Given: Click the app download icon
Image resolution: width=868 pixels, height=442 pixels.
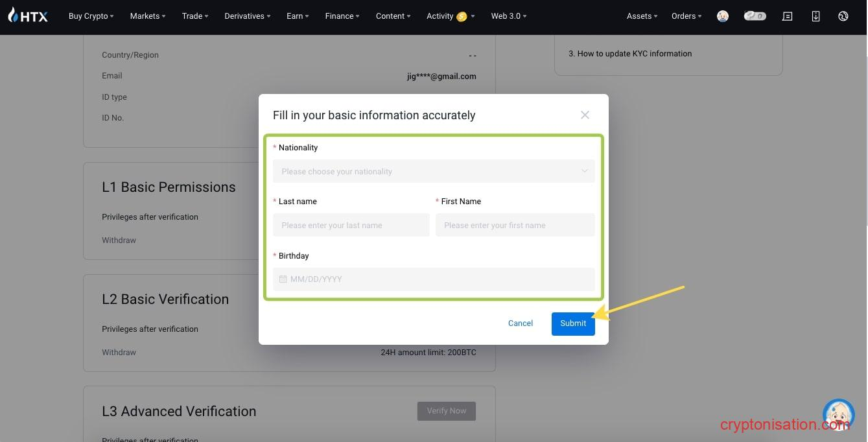Looking at the screenshot, I should (x=815, y=16).
